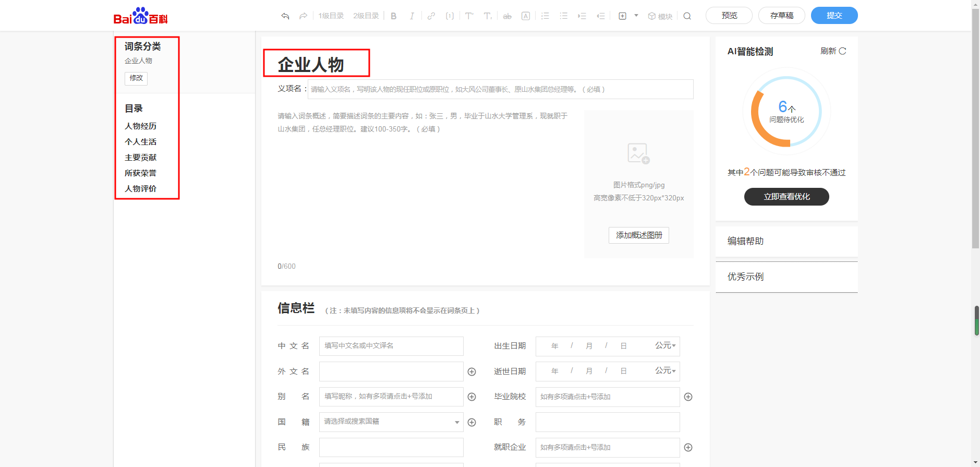This screenshot has width=980, height=467.
Task: Click the 逝世日期 year field
Action: tap(555, 371)
